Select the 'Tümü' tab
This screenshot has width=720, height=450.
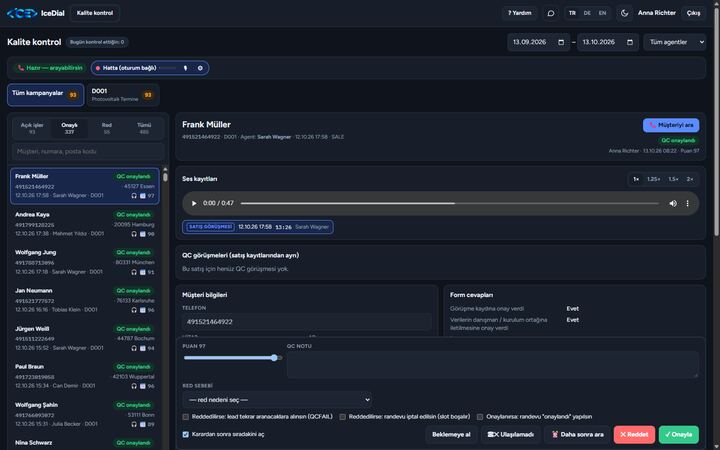tap(144, 129)
